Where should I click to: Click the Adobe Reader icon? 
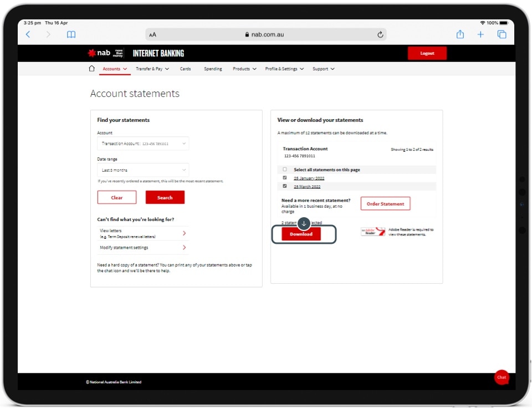(373, 232)
